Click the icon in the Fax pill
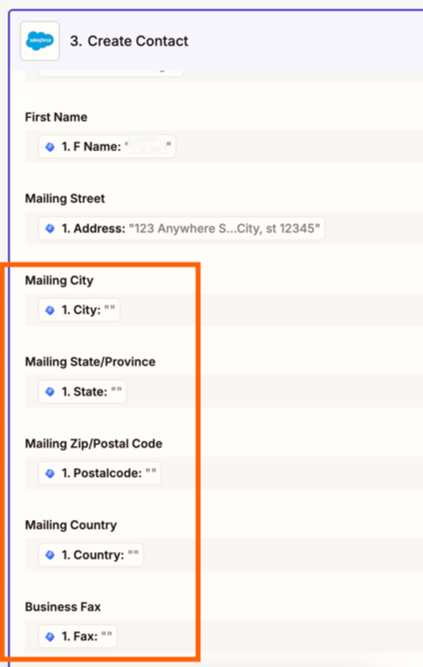Viewport: 423px width, 667px height. tap(50, 636)
